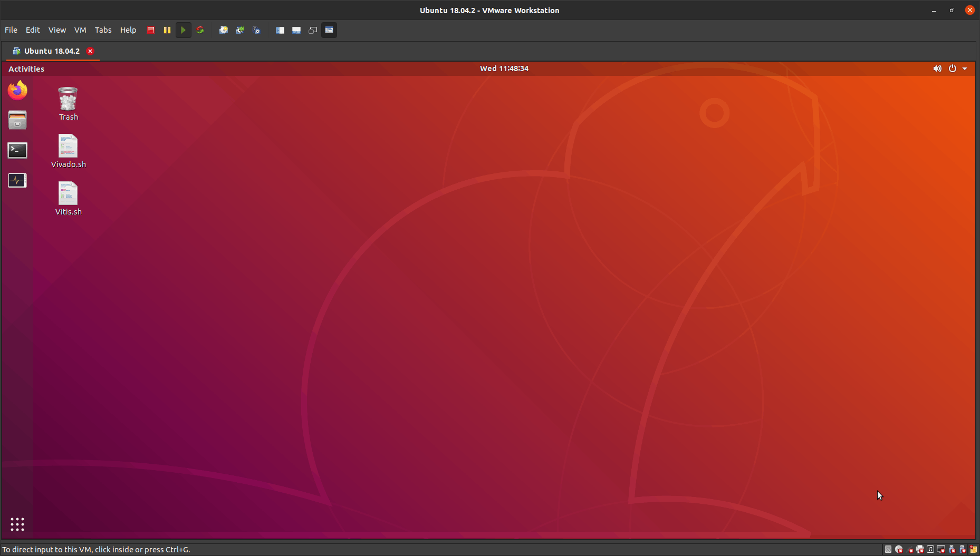Click the Wed 11:48:34 clock
The width and height of the screenshot is (980, 556).
pos(504,69)
